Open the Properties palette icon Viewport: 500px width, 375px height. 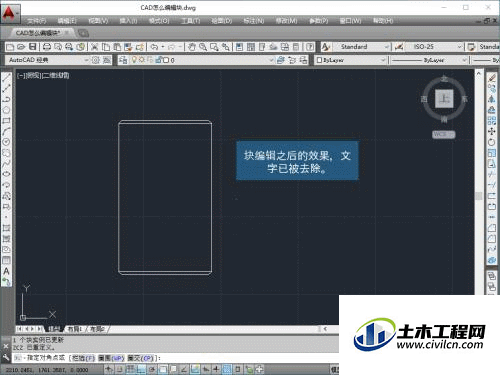click(x=239, y=47)
